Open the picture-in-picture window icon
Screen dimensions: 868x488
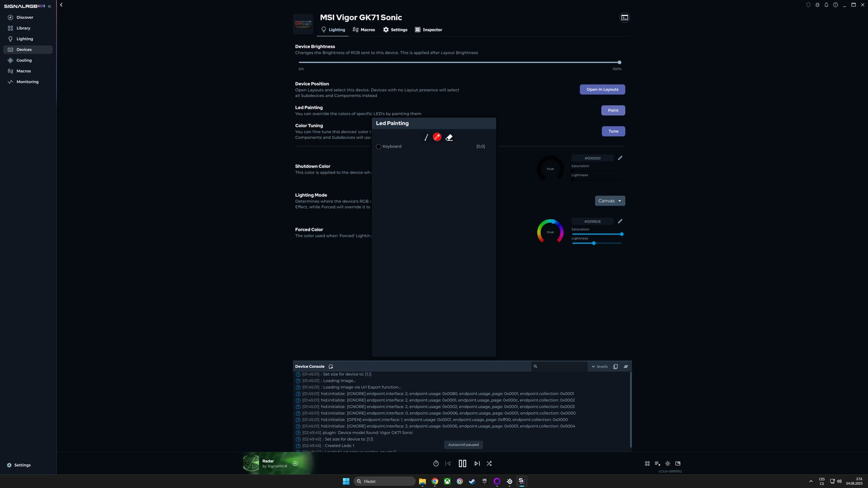[x=678, y=464]
